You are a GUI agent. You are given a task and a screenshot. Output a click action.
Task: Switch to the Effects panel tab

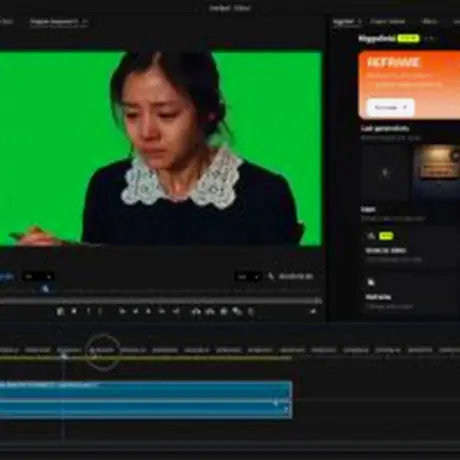pyautogui.click(x=429, y=22)
